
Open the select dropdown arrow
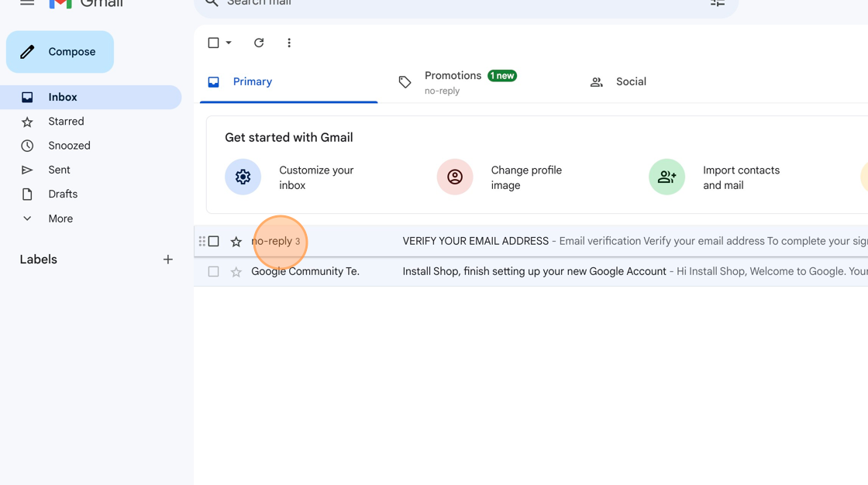[x=229, y=43]
